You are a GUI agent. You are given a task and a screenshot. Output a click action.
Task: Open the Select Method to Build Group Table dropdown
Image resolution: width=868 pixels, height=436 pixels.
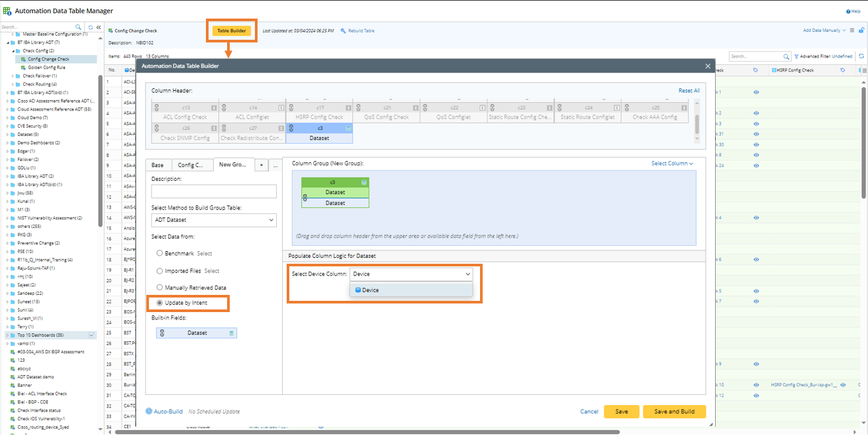click(x=214, y=220)
